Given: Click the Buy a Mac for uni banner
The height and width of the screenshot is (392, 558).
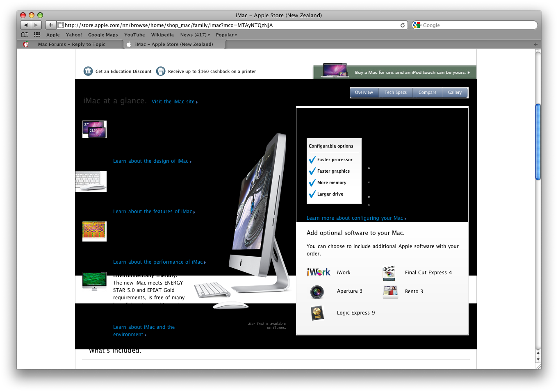Looking at the screenshot, I should coord(395,71).
